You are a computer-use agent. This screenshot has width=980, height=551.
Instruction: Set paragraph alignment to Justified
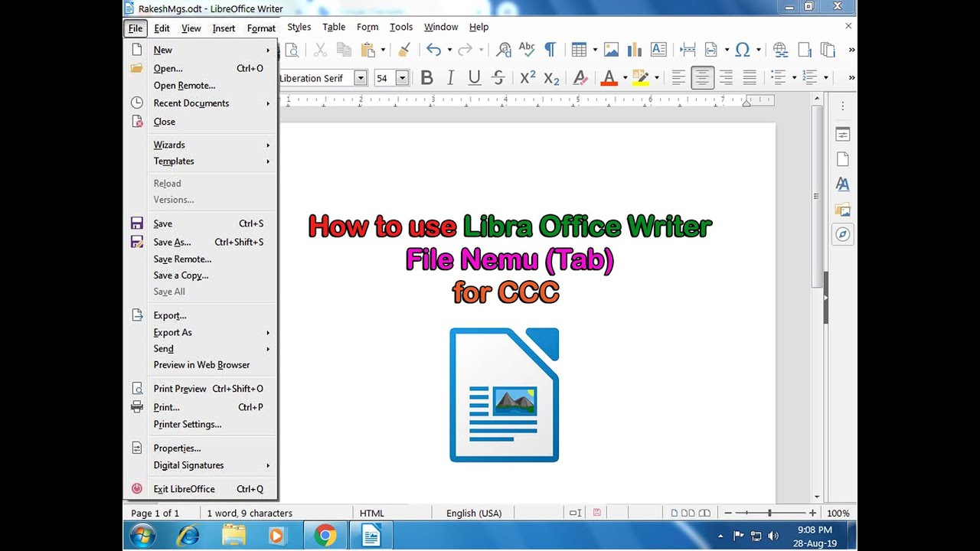(750, 77)
